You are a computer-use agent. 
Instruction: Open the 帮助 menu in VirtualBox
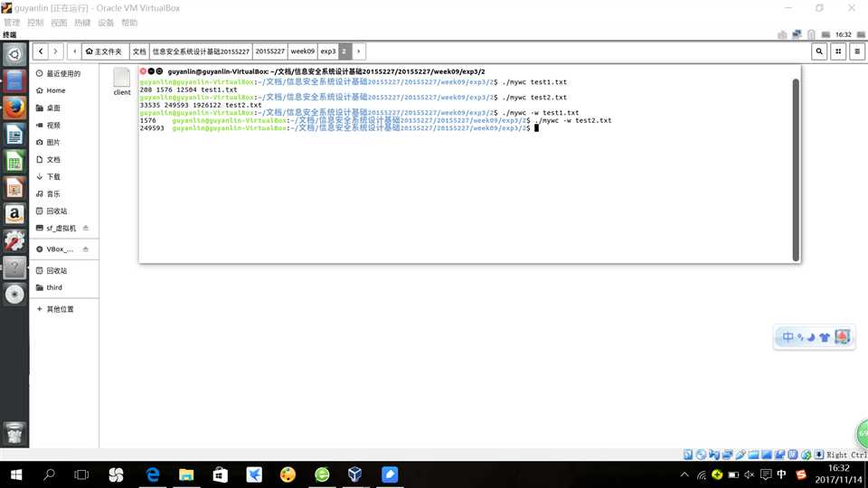(x=129, y=23)
